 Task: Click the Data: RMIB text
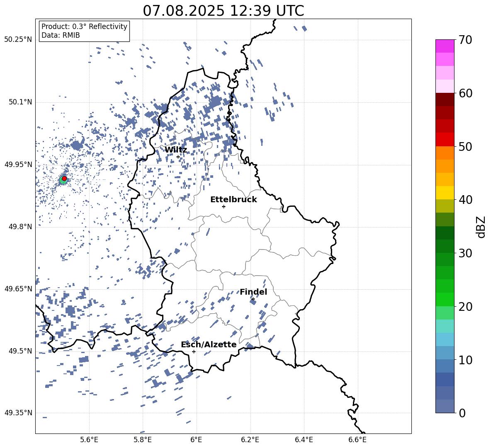click(61, 35)
